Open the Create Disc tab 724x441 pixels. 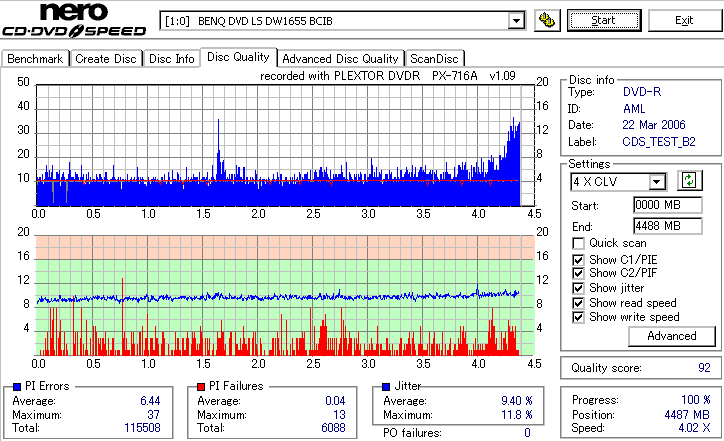point(106,59)
